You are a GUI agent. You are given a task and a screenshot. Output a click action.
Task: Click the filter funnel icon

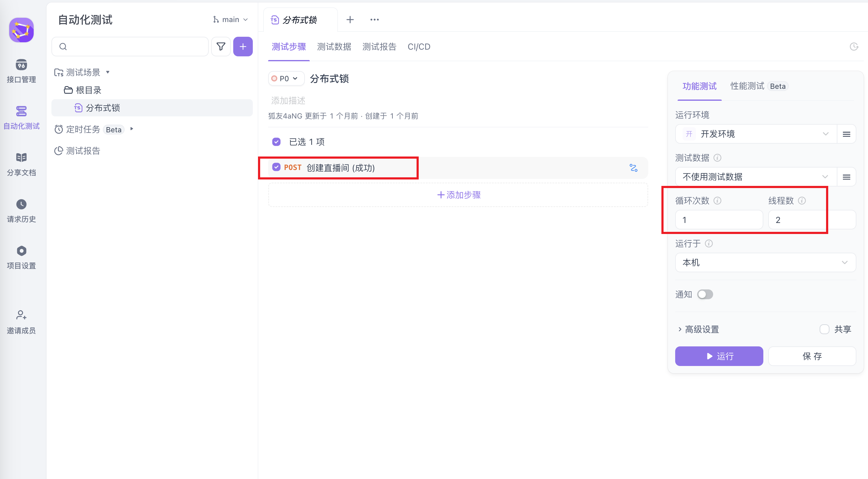221,47
